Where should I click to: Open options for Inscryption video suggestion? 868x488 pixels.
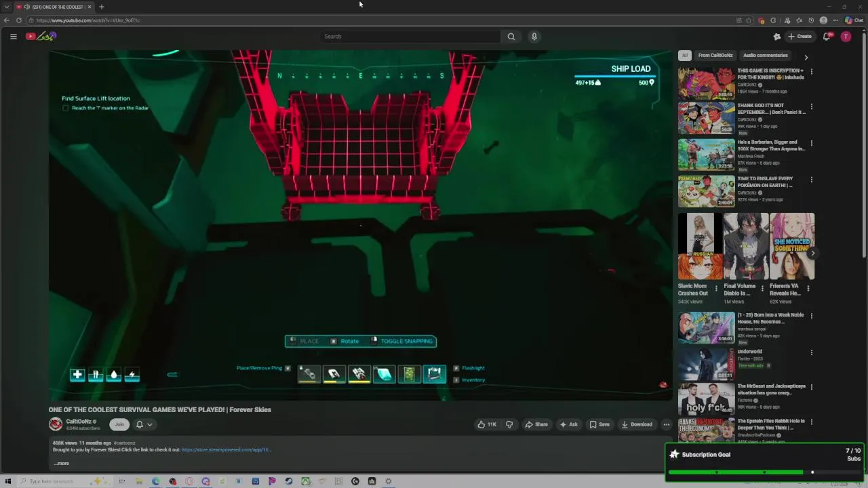(x=811, y=71)
